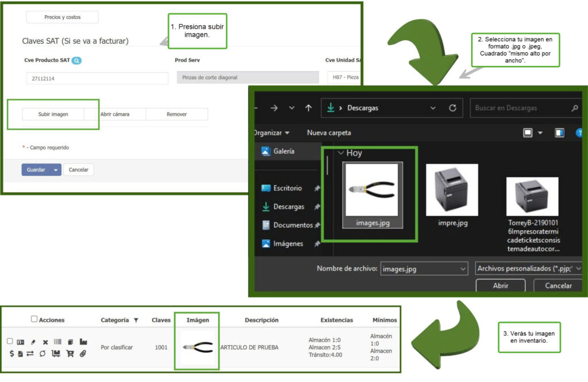Click the up arrow navigation icon
This screenshot has width=588, height=382.
[x=308, y=108]
